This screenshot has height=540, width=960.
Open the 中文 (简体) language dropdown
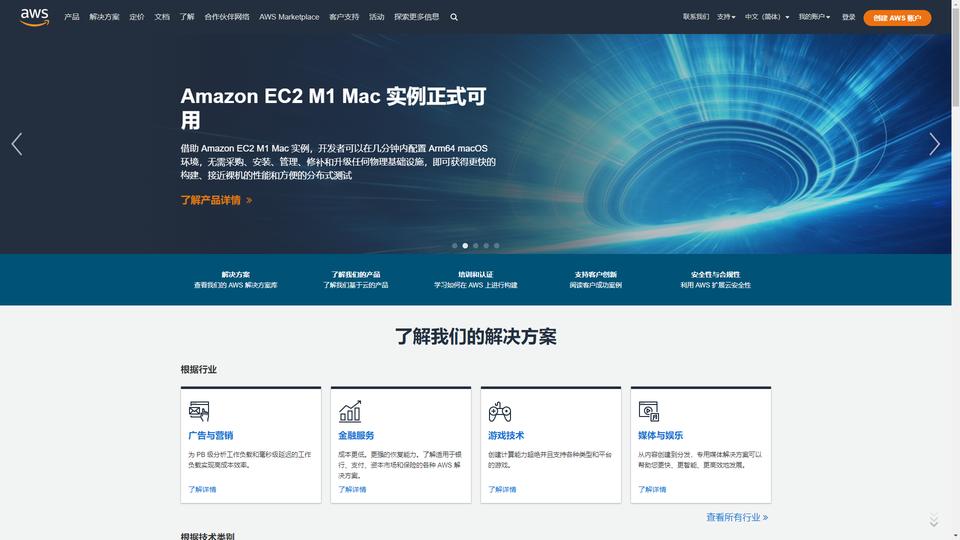point(767,17)
